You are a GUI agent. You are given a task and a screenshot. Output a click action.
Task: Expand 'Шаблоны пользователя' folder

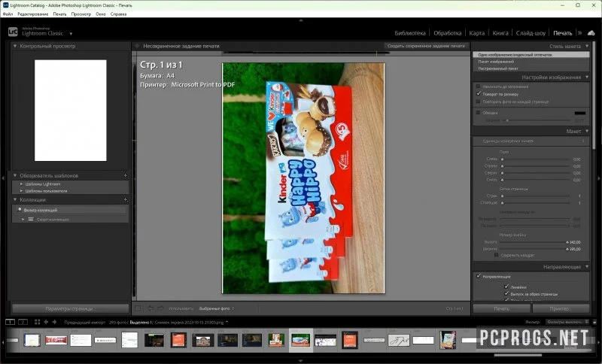[22, 190]
